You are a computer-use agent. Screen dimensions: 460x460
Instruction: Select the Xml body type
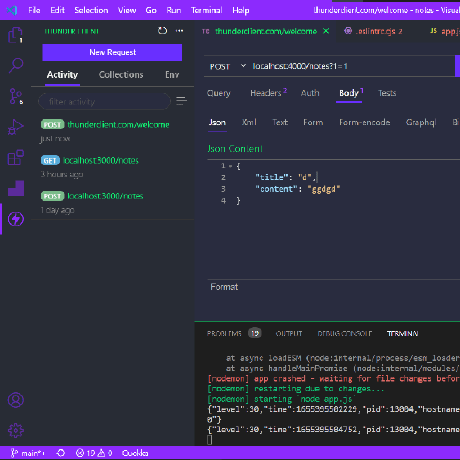click(x=249, y=122)
